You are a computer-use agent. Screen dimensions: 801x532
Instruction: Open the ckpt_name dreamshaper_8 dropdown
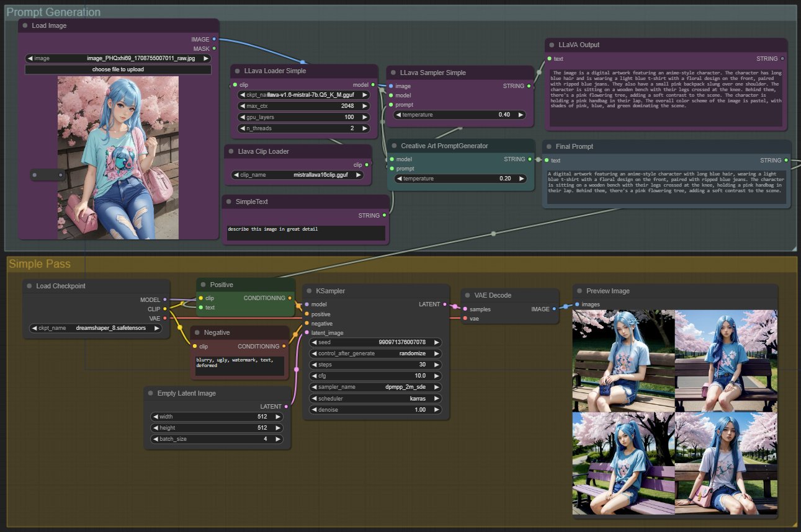96,328
